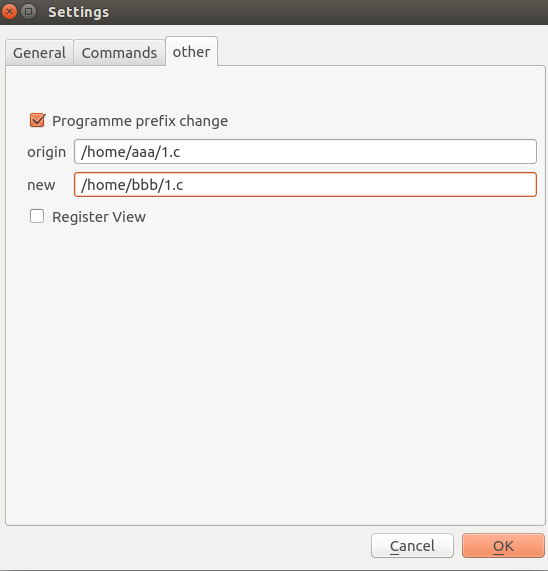Dismiss changes with the Cancel button
This screenshot has height=571, width=548.
[x=412, y=546]
